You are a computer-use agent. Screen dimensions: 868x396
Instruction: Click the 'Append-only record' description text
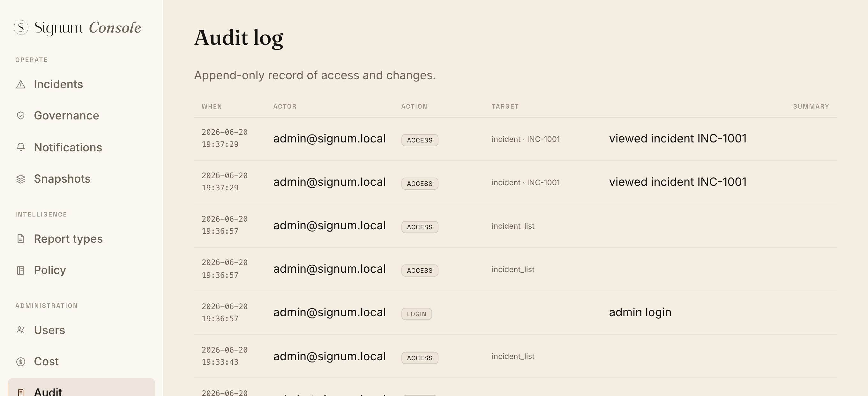[315, 75]
